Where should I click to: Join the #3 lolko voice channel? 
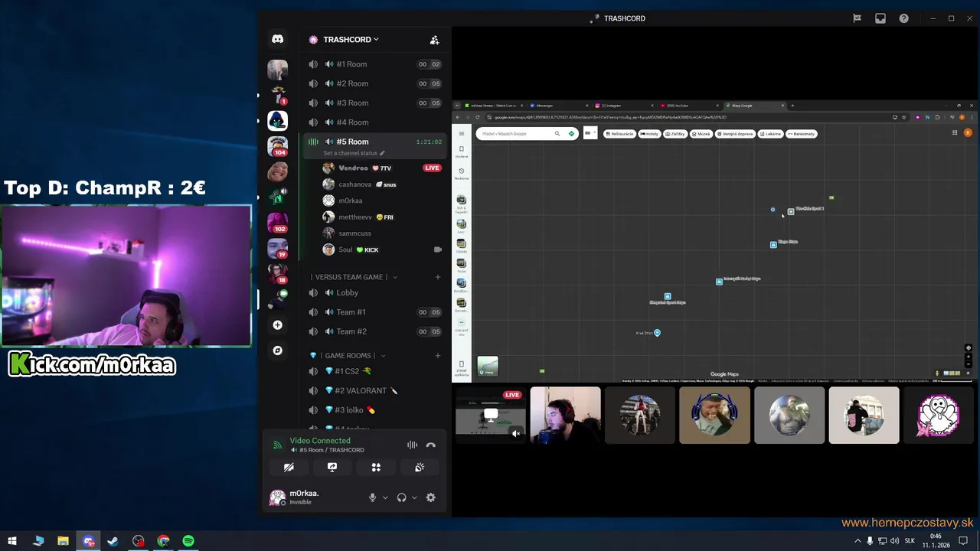(x=374, y=410)
